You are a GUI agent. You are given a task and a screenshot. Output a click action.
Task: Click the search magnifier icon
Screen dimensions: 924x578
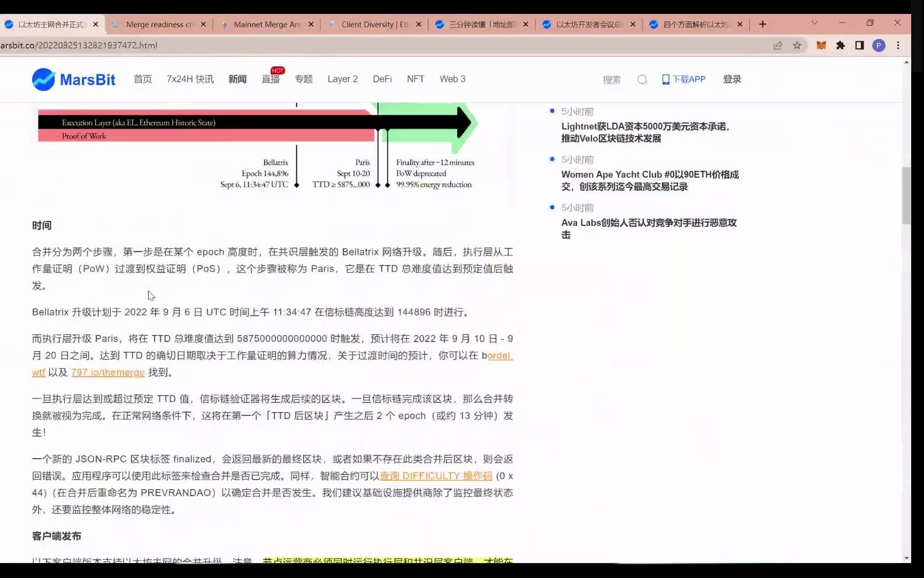coord(642,80)
